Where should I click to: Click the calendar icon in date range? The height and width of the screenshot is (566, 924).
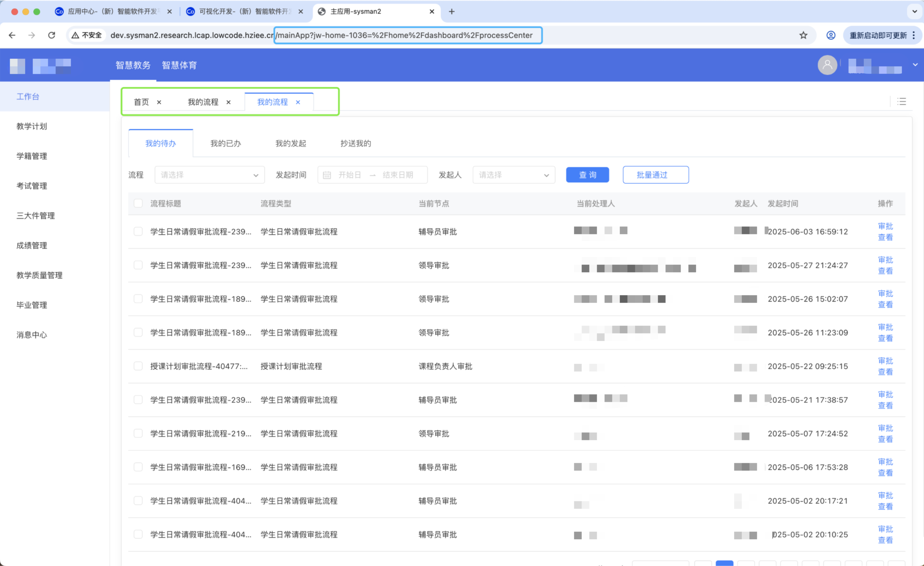tap(327, 175)
